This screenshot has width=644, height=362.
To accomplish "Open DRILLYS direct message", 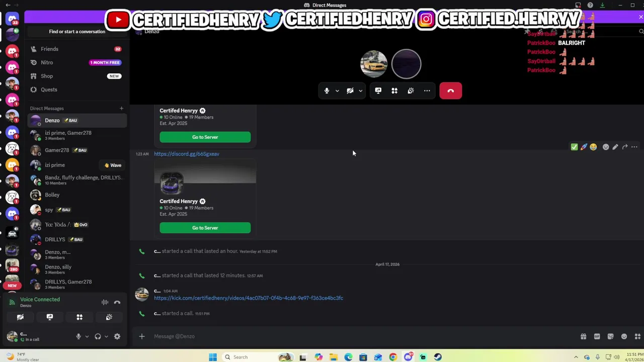I will point(77,239).
